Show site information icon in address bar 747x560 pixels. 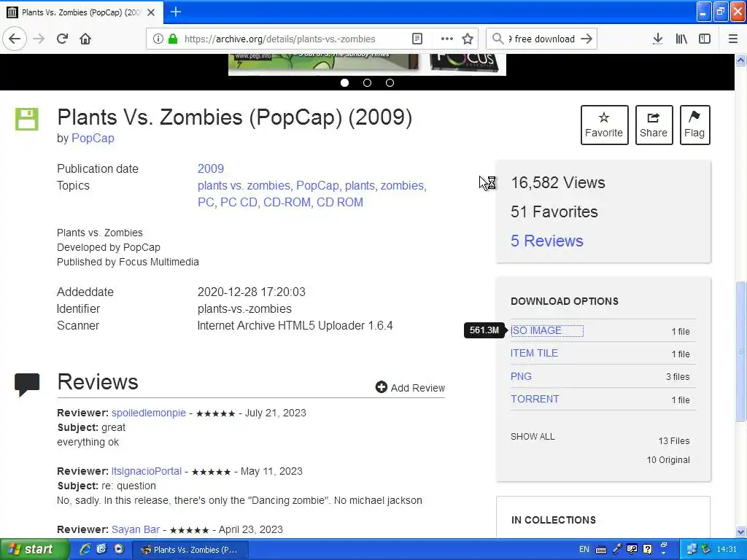pyautogui.click(x=158, y=39)
